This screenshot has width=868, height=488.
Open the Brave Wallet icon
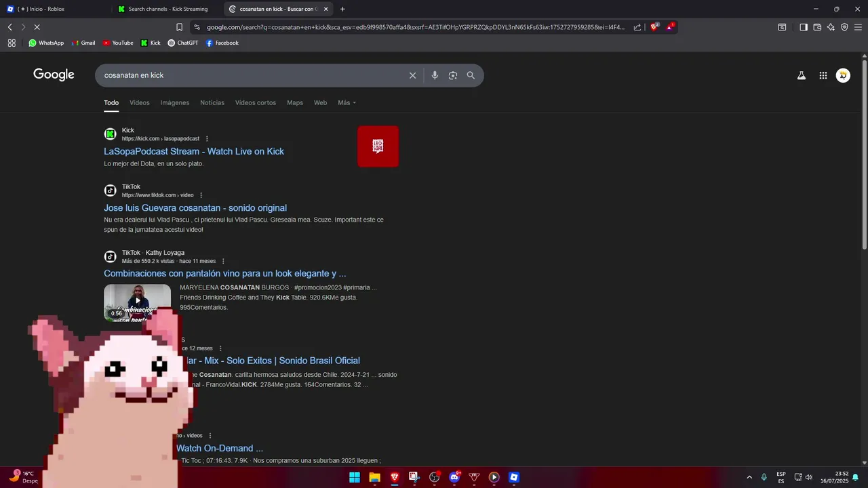(817, 27)
